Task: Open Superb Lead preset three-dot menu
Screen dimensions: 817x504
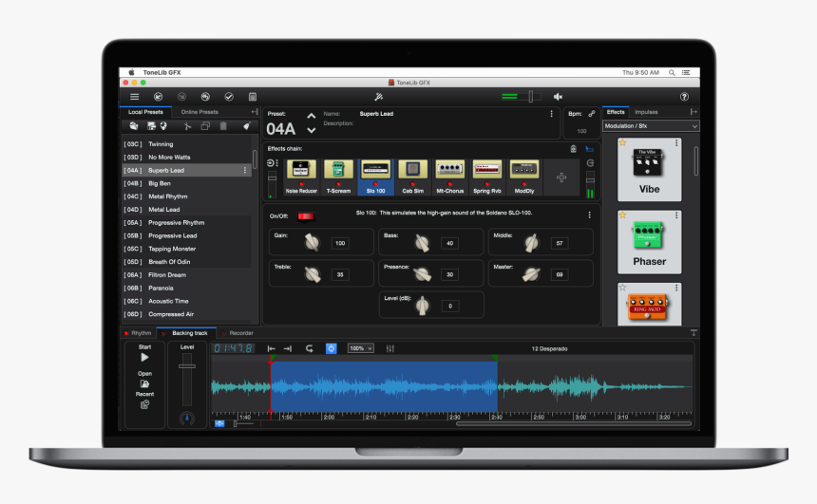Action: (245, 170)
